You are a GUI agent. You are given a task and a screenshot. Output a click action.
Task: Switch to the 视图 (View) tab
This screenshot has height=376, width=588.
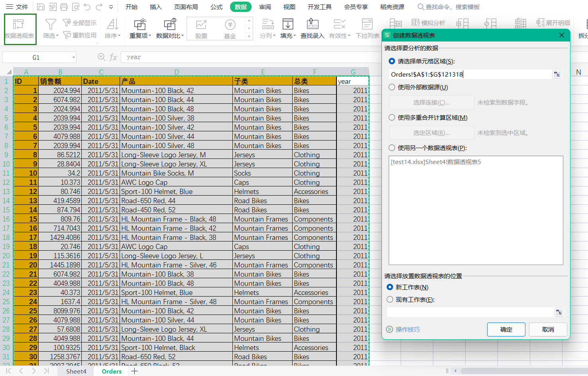point(289,7)
